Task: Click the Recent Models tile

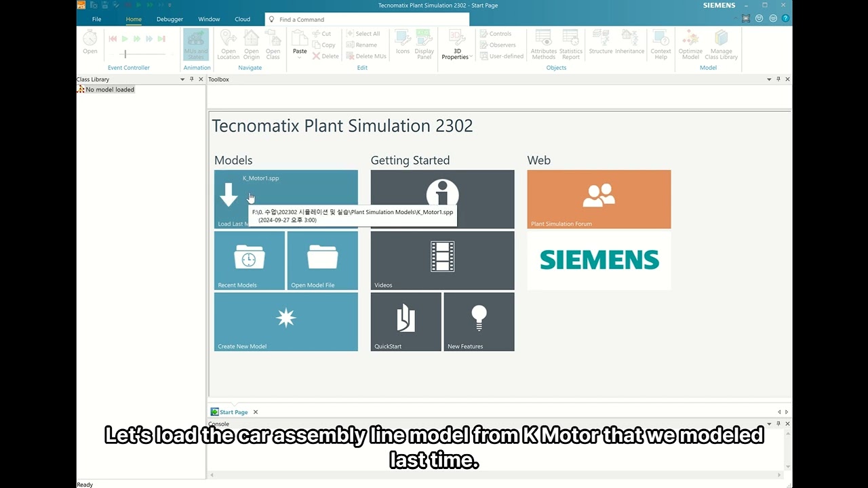Action: (250, 261)
